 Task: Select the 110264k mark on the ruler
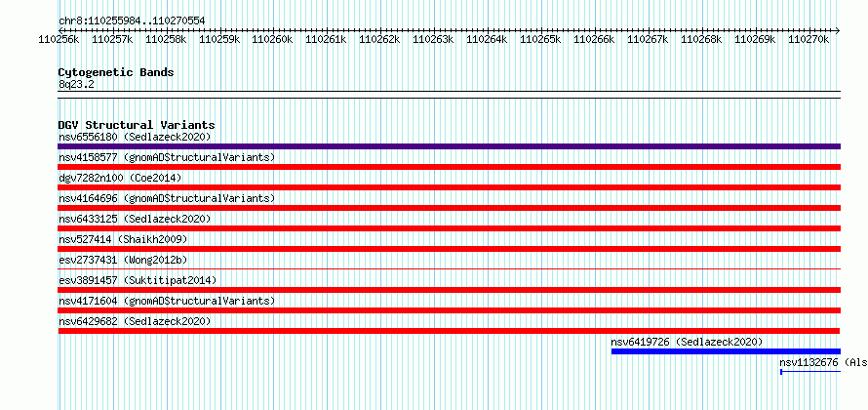tap(488, 39)
